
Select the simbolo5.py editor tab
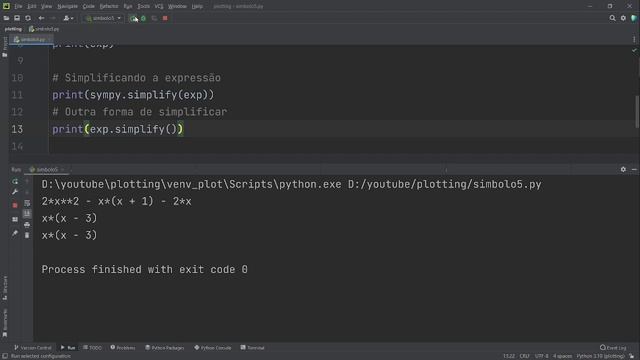(x=32, y=40)
